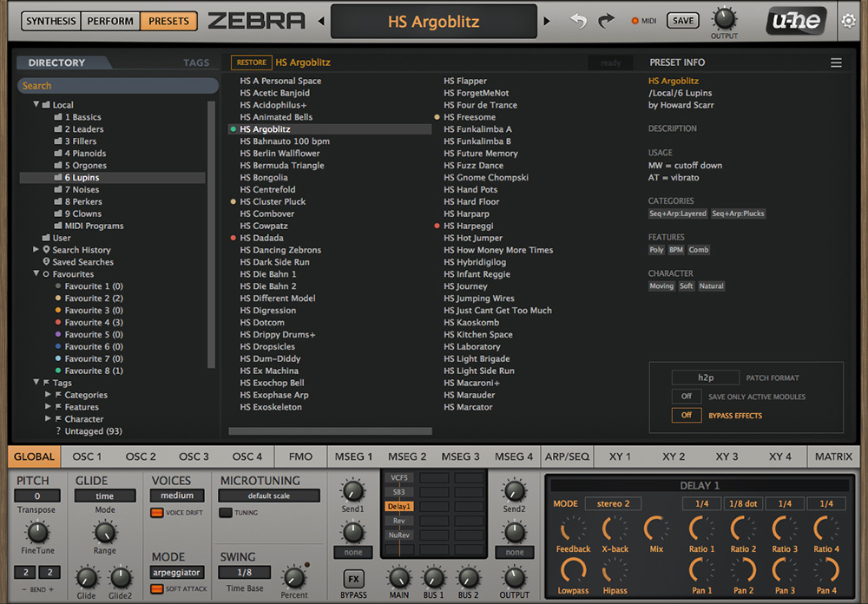Click the Transpose value field
The image size is (868, 604).
(x=37, y=496)
